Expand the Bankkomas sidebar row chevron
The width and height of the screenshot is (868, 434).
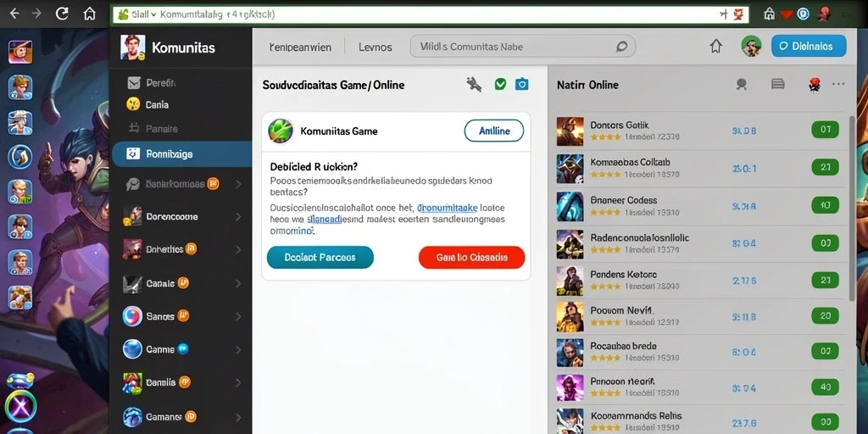click(238, 184)
